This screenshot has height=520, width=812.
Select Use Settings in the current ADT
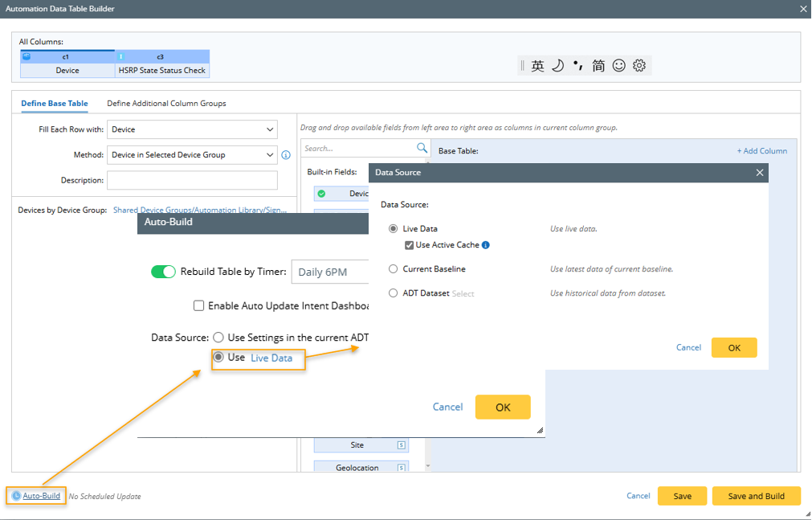218,338
